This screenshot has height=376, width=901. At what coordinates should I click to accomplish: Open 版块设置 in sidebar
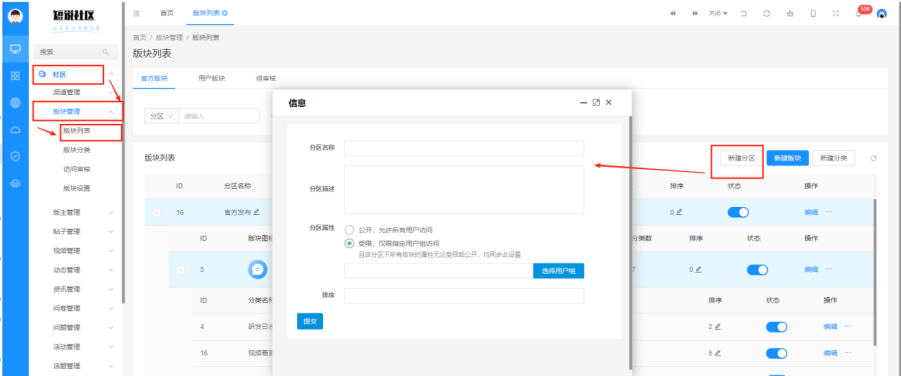[76, 188]
